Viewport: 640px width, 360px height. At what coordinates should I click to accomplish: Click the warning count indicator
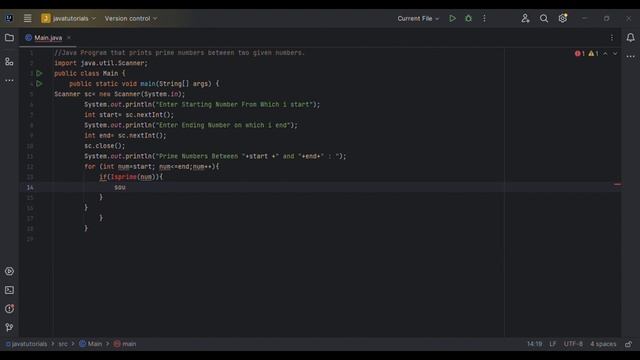[593, 53]
